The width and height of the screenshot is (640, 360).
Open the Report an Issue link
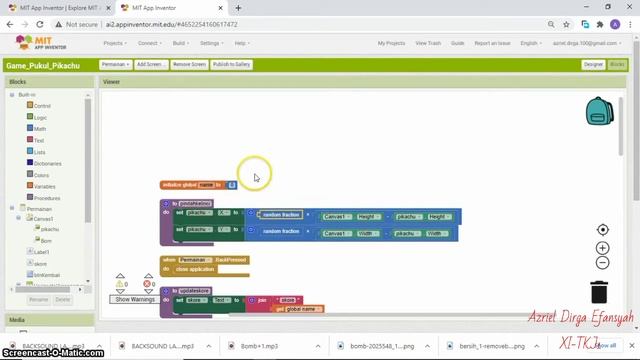(492, 43)
